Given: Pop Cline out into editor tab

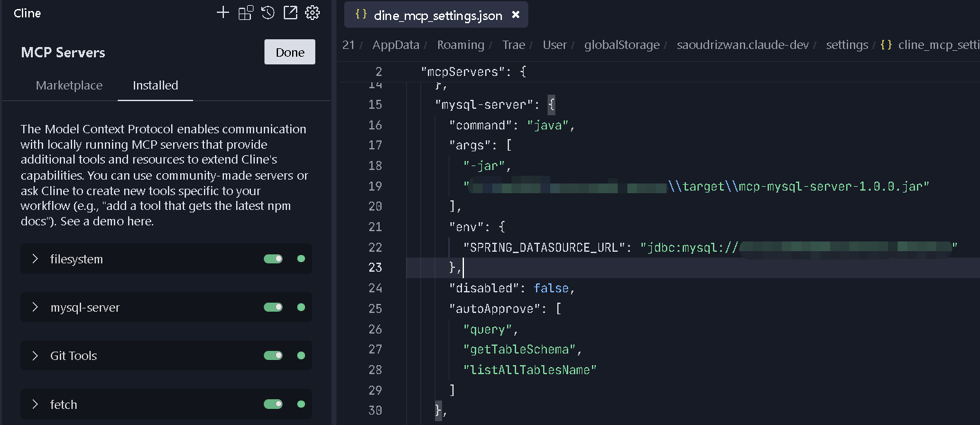Looking at the screenshot, I should pos(290,13).
